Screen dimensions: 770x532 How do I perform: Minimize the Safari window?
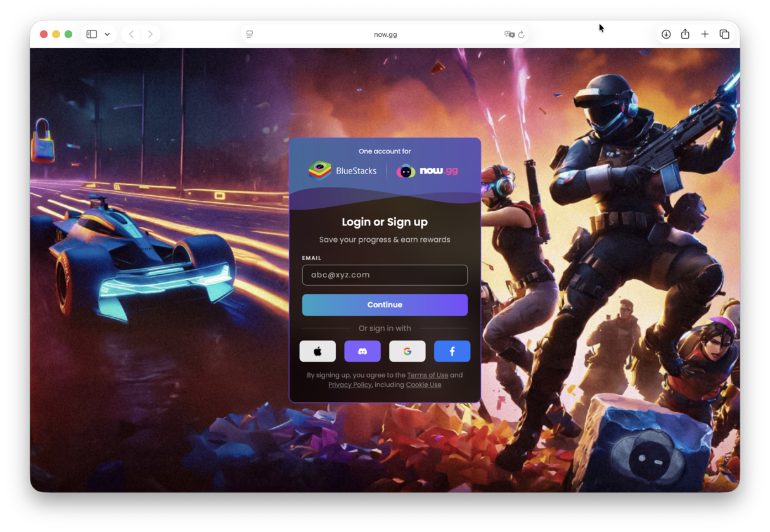(x=56, y=34)
